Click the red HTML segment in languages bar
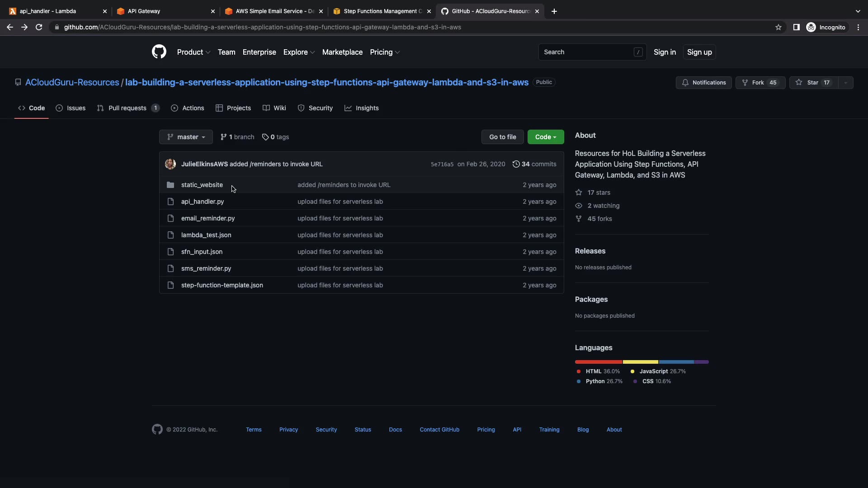 pos(598,362)
